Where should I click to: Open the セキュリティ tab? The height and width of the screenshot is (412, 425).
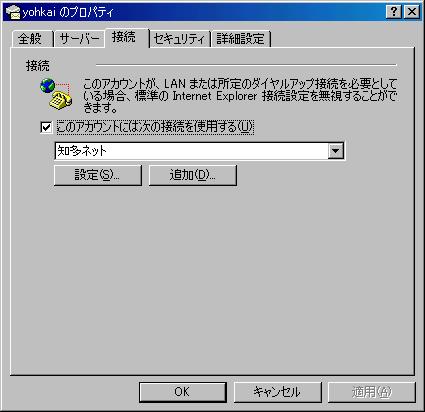coord(179,39)
